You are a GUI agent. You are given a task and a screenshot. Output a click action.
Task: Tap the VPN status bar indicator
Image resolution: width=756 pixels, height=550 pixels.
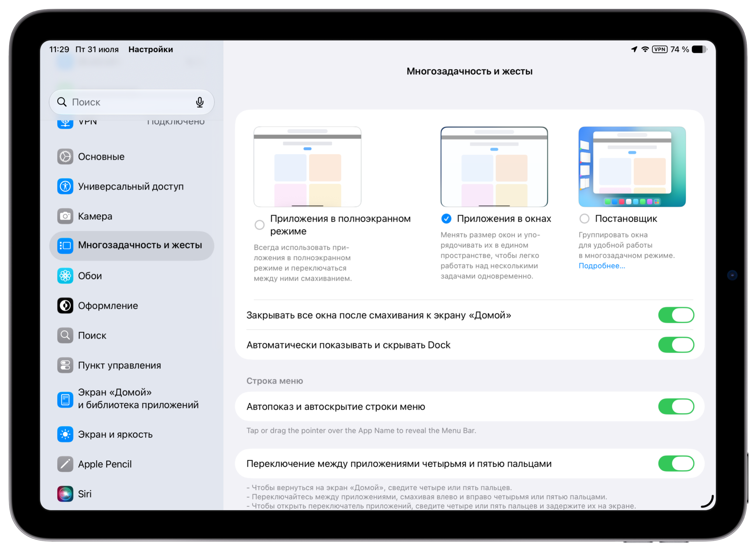[660, 49]
